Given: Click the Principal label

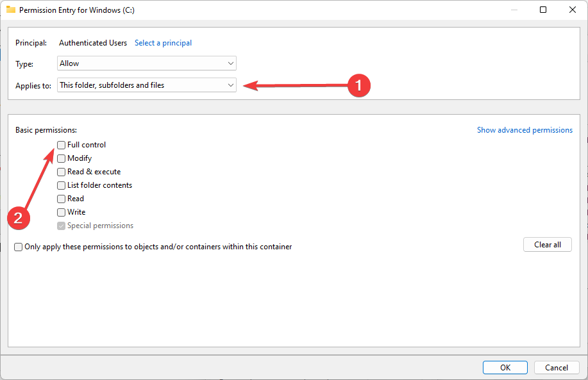Looking at the screenshot, I should (31, 43).
